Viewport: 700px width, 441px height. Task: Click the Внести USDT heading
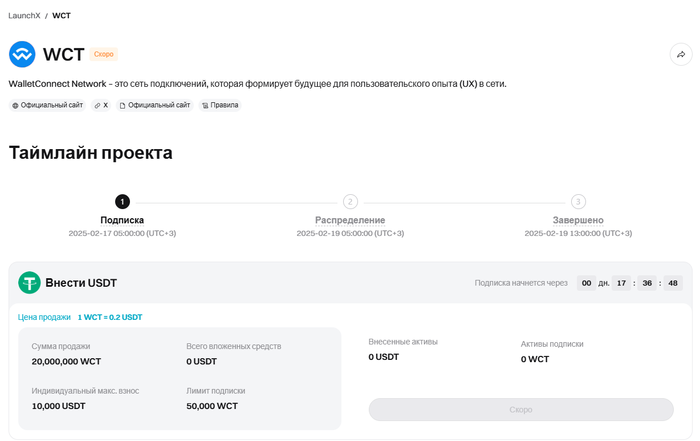coord(81,283)
